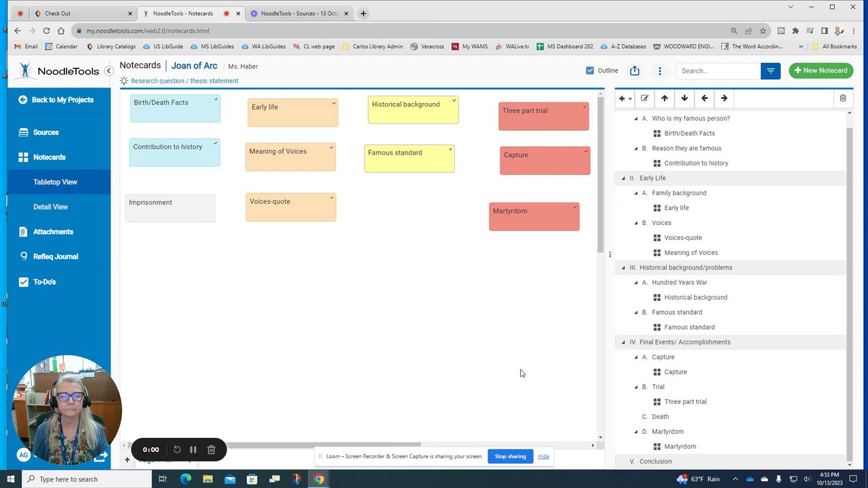This screenshot has width=868, height=488.
Task: Collapse A. Hundred Years War outline item
Action: (636, 283)
